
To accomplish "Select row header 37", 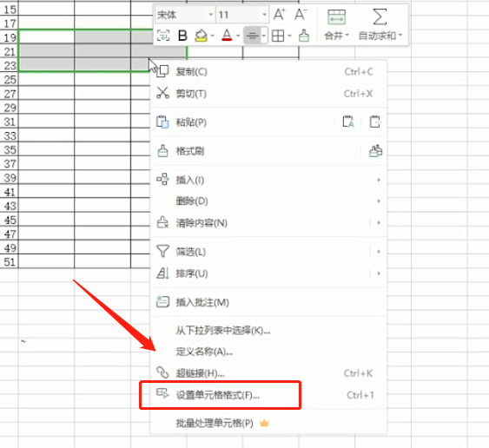I will pyautogui.click(x=10, y=164).
